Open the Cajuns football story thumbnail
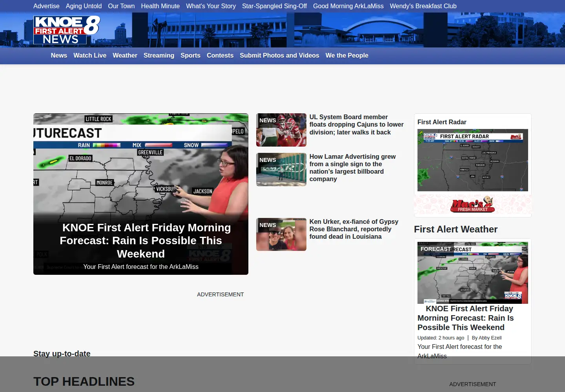This screenshot has height=392, width=565. (x=281, y=130)
